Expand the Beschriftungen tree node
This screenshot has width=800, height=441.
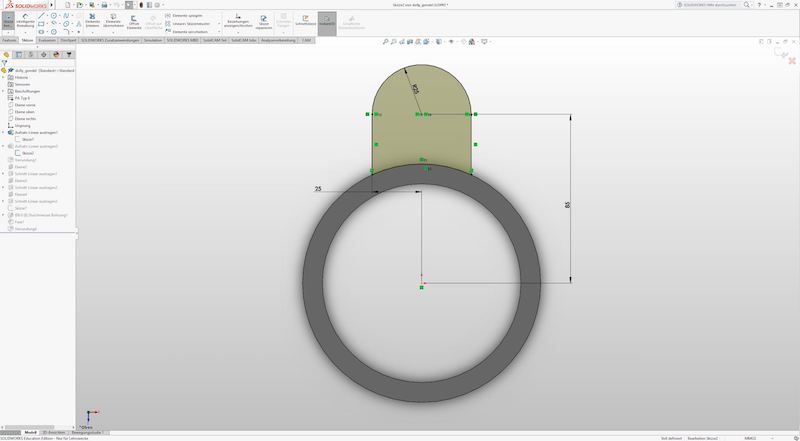[x=3, y=91]
